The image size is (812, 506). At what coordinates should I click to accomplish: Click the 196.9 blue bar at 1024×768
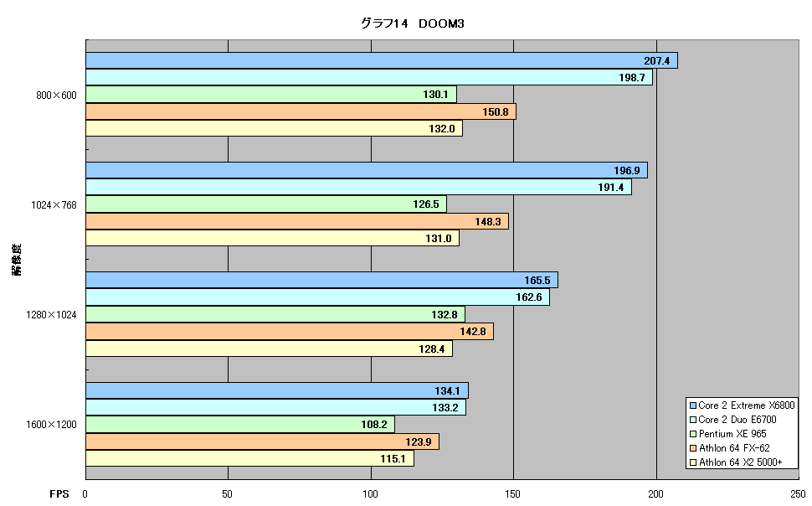[x=367, y=171]
